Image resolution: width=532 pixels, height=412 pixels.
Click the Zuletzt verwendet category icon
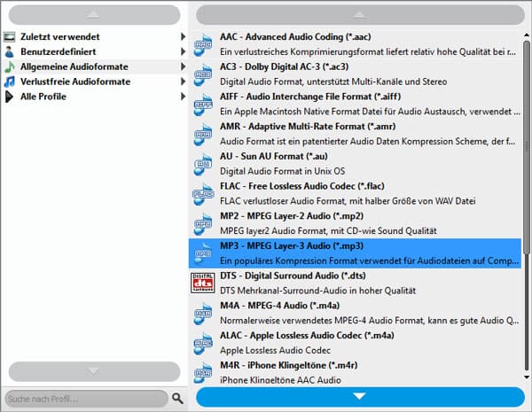[9, 36]
